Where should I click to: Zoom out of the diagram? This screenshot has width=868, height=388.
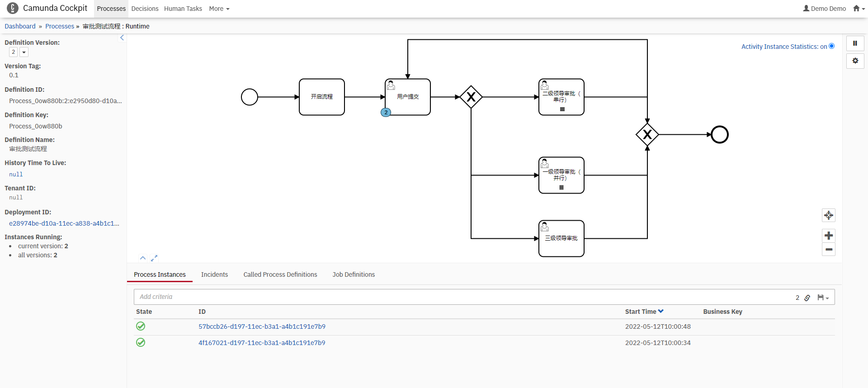point(828,250)
